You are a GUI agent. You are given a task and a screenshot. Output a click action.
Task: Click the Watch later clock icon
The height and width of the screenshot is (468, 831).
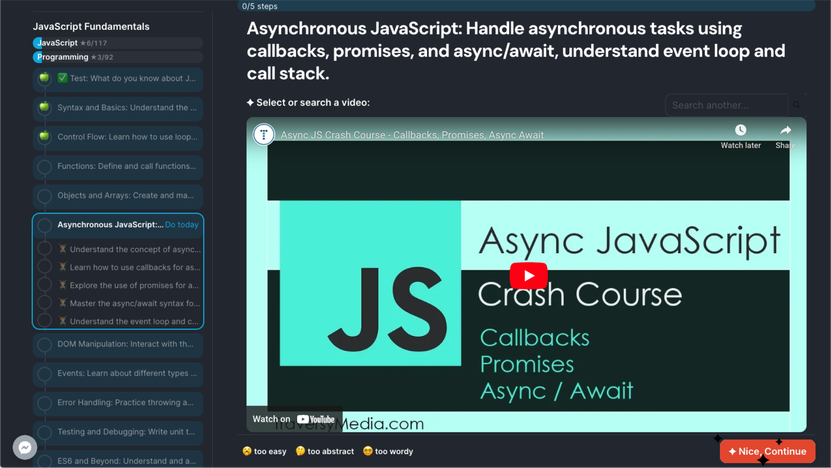pos(740,130)
